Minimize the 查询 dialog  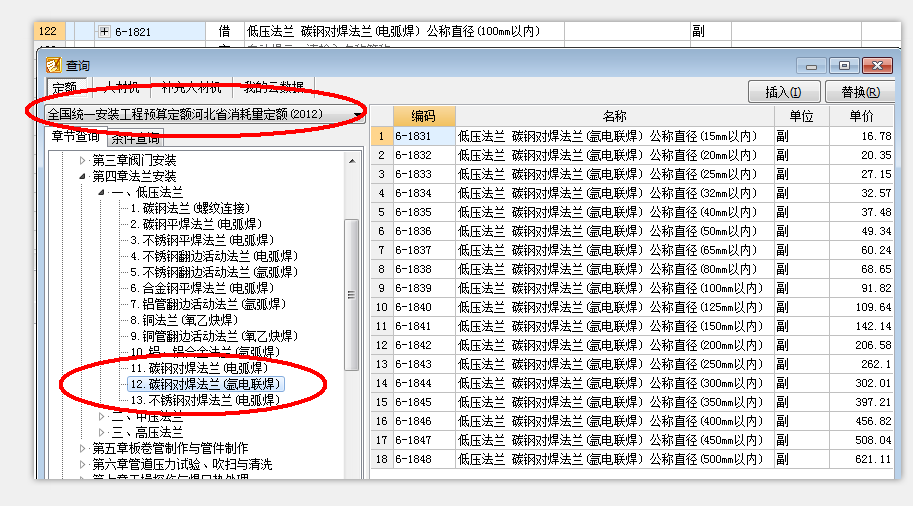(811, 66)
